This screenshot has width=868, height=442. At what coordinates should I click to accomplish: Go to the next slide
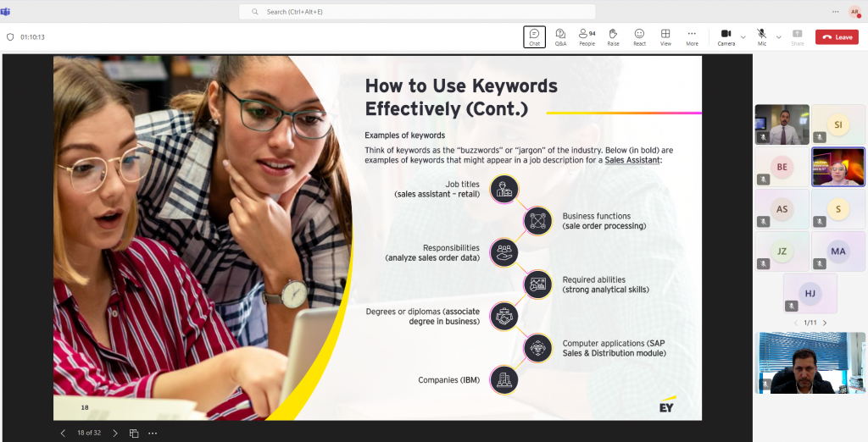(115, 433)
